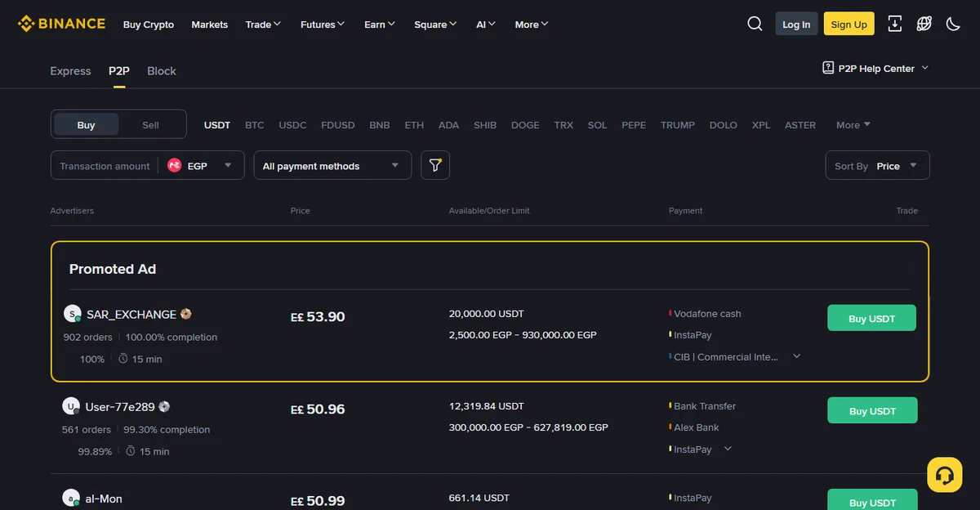Click the Transaction amount input field
The width and height of the screenshot is (980, 510).
pos(105,165)
